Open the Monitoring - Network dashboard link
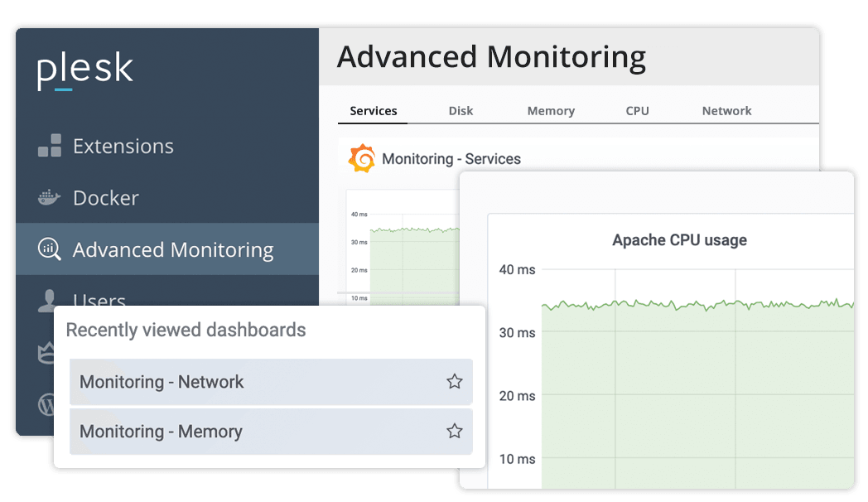Image resolution: width=868 pixels, height=502 pixels. coord(162,382)
